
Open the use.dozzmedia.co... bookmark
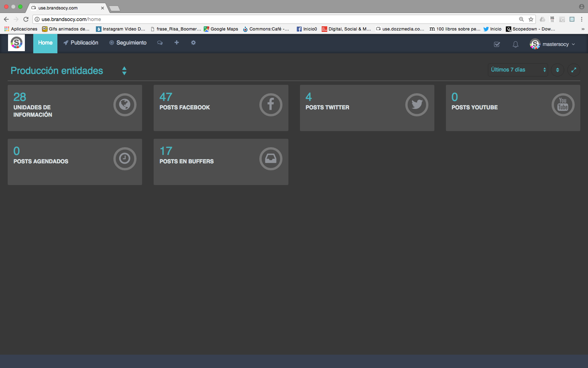(x=400, y=29)
